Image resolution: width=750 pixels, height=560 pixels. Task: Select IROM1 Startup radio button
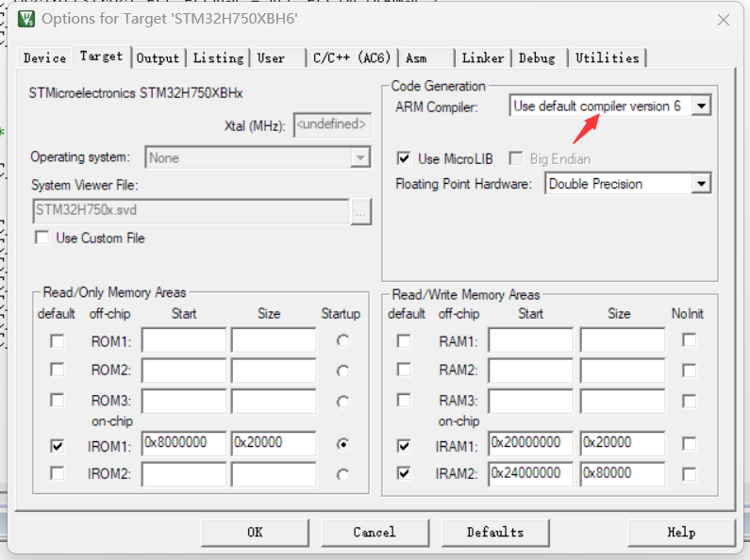(x=343, y=444)
